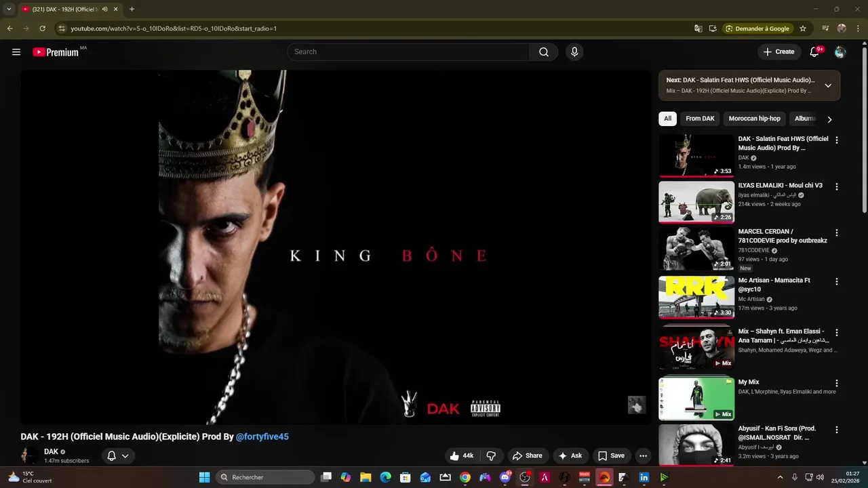
Task: Reload the page
Action: (x=42, y=28)
